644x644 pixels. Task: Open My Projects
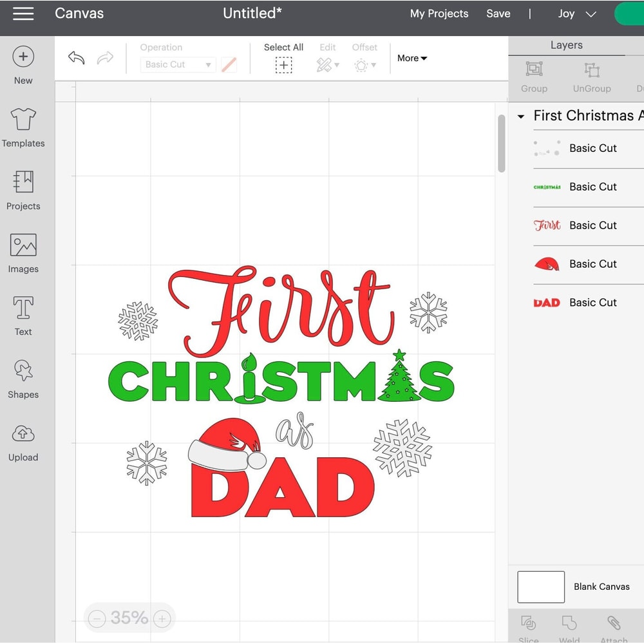pos(439,14)
